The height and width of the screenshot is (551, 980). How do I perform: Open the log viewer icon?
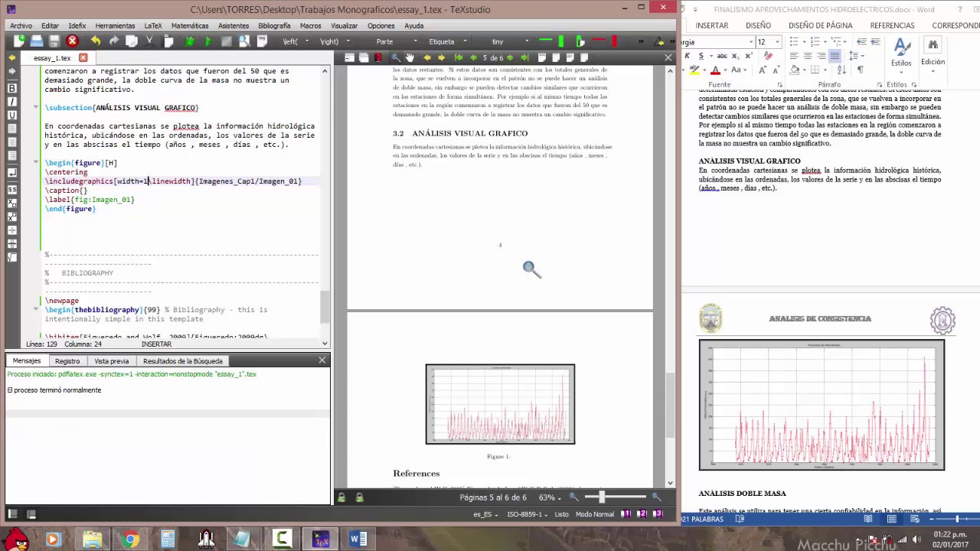tap(262, 41)
